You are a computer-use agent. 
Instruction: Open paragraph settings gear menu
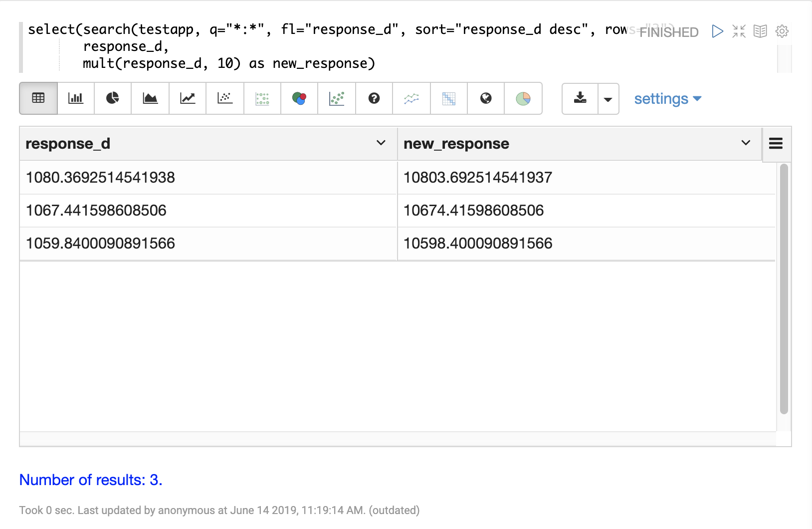pyautogui.click(x=782, y=31)
